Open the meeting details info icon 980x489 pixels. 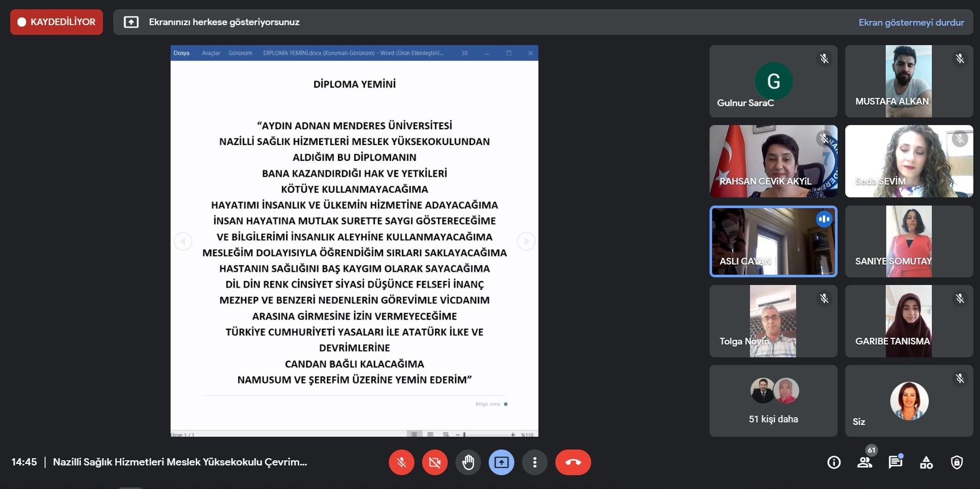pyautogui.click(x=834, y=462)
